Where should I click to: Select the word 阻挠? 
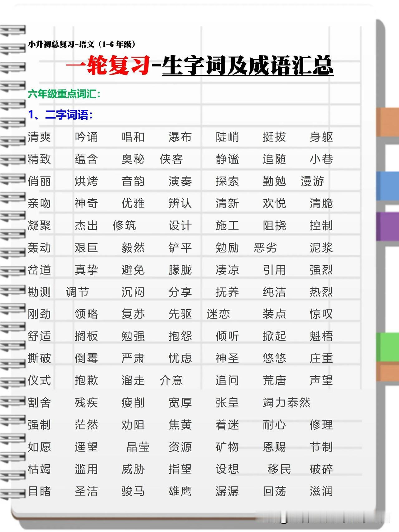pyautogui.click(x=274, y=225)
